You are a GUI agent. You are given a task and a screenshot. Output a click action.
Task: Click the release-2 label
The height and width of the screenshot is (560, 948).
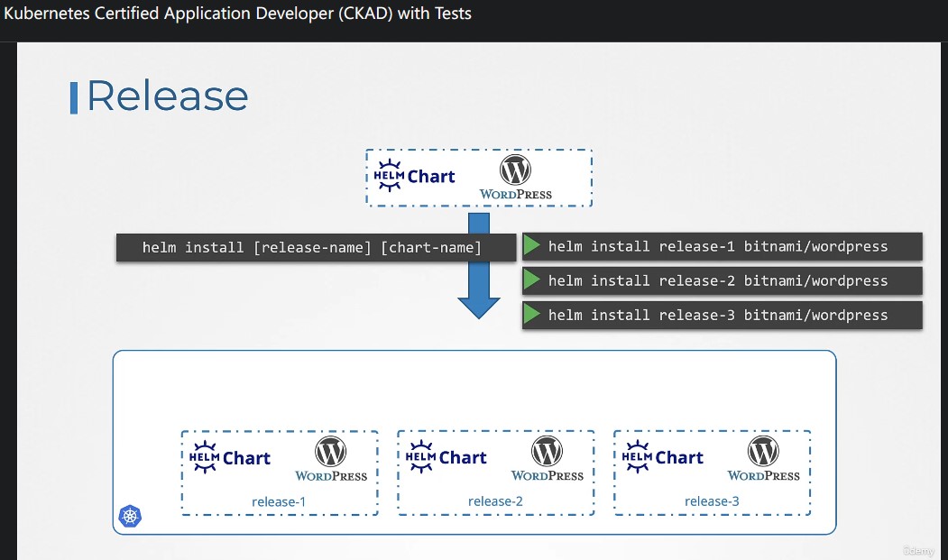[x=495, y=501]
